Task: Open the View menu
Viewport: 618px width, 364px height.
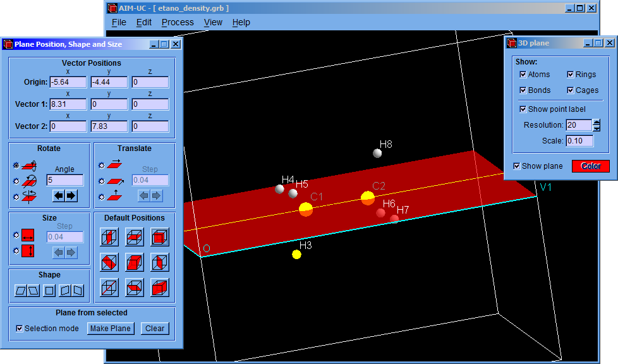Action: (x=213, y=22)
